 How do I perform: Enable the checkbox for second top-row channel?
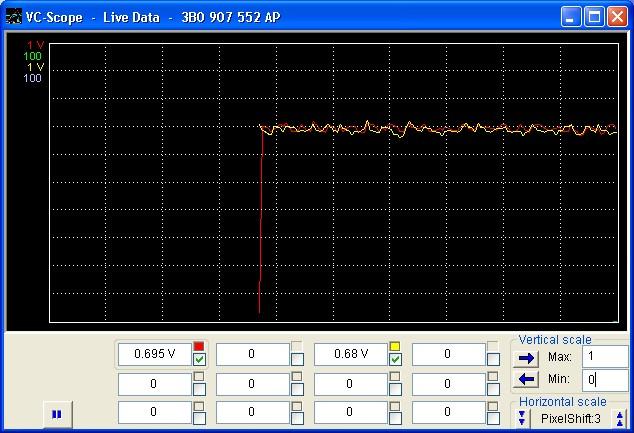coord(297,360)
